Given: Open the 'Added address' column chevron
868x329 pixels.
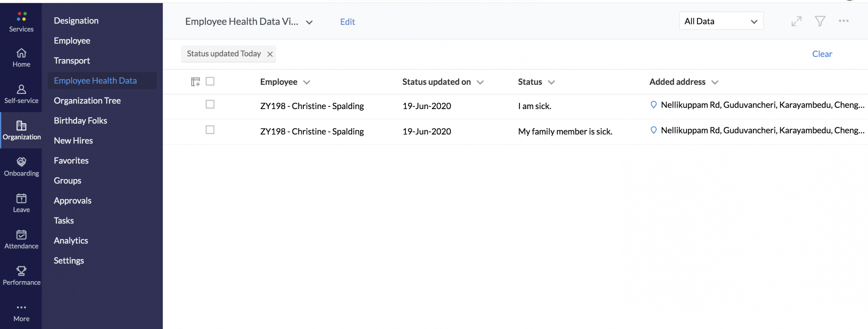Looking at the screenshot, I should (715, 82).
